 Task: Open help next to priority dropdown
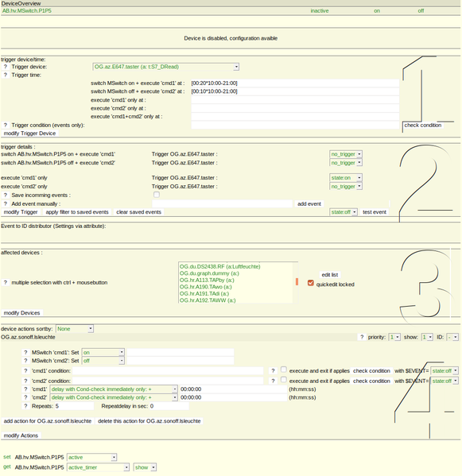(362, 337)
